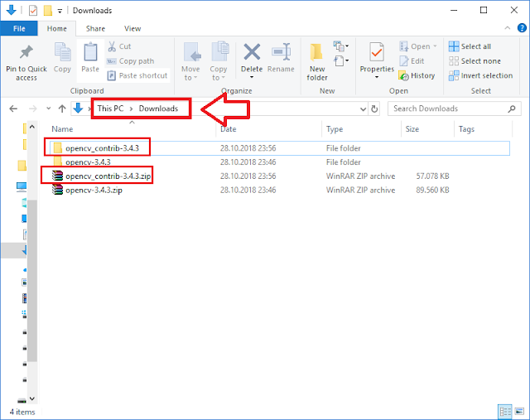
Task: Open the File menu
Action: (x=19, y=28)
